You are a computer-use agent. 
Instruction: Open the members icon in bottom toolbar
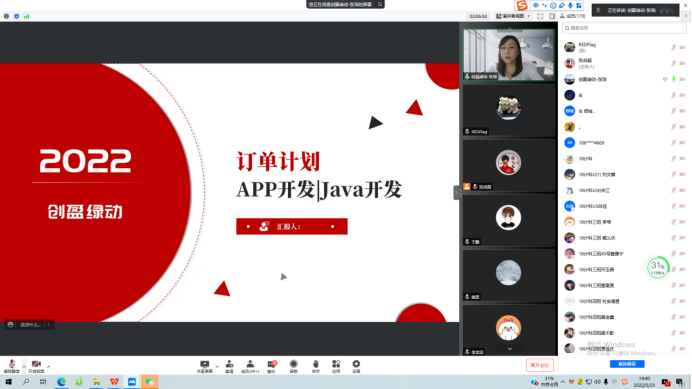[x=250, y=366]
